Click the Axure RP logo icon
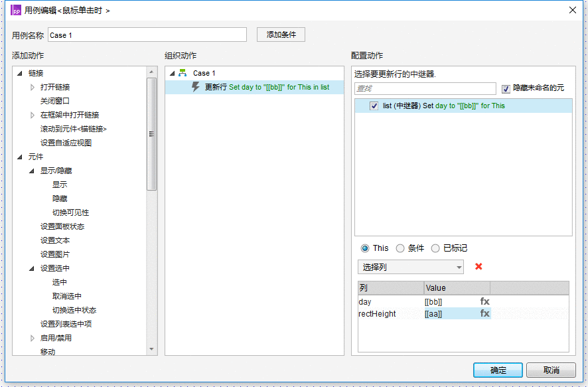Screen dimensions: 588x387 click(x=16, y=10)
